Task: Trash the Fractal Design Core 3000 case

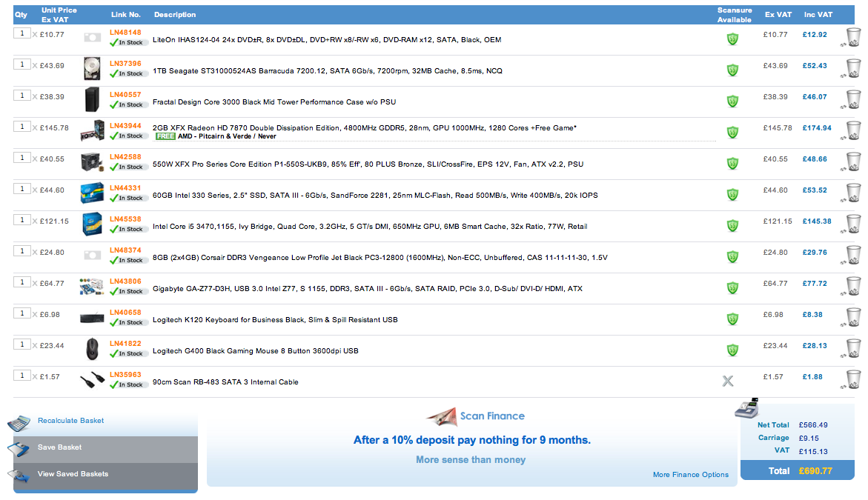Action: [853, 99]
